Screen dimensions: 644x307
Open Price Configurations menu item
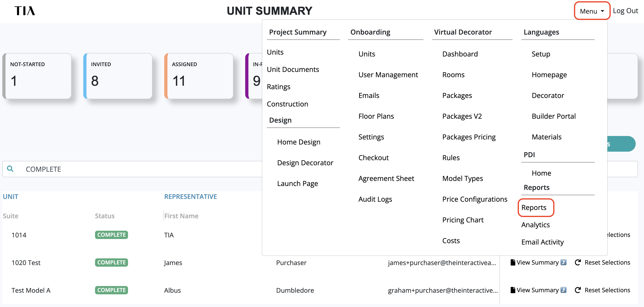[474, 199]
